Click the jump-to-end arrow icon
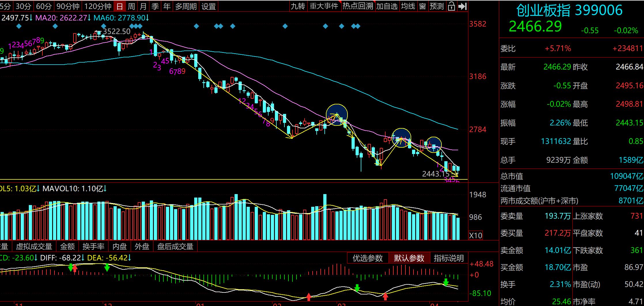This screenshot has height=306, width=644. [462, 6]
